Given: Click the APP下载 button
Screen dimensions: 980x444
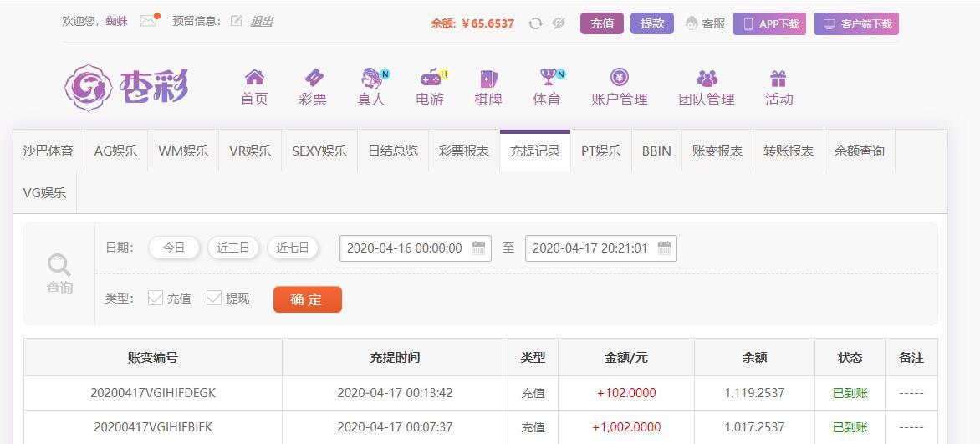Looking at the screenshot, I should [769, 23].
